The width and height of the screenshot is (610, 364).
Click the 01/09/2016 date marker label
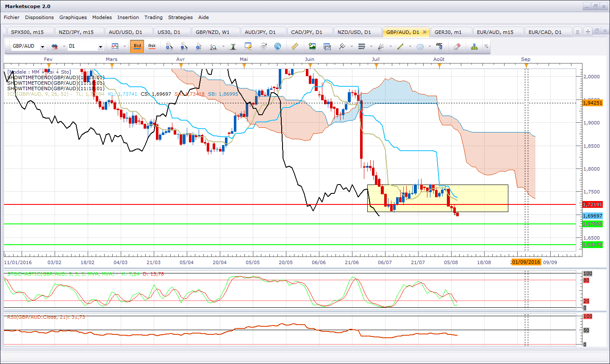point(526,262)
